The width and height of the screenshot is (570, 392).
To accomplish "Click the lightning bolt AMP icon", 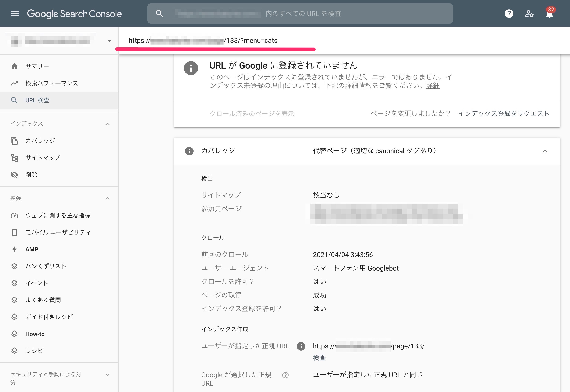I will point(14,249).
